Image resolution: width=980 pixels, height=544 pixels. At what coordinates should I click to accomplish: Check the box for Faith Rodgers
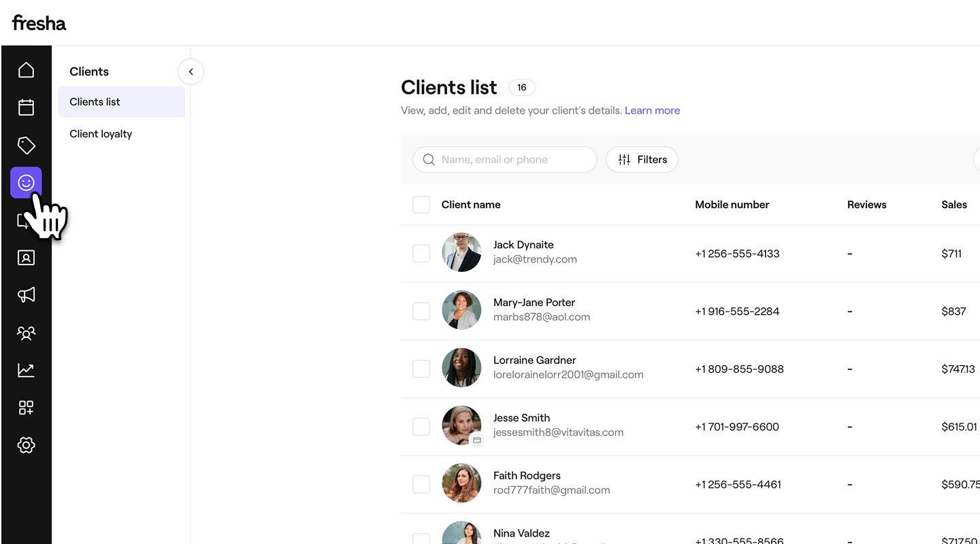pos(421,485)
